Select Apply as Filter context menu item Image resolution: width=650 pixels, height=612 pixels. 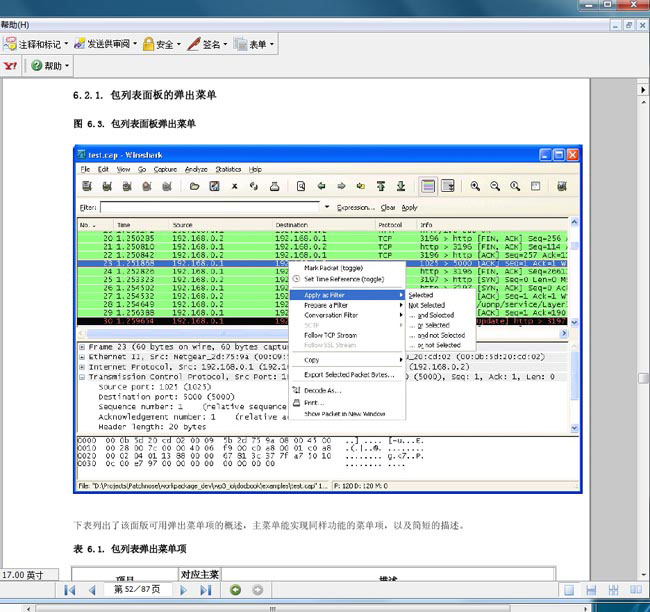coord(347,295)
